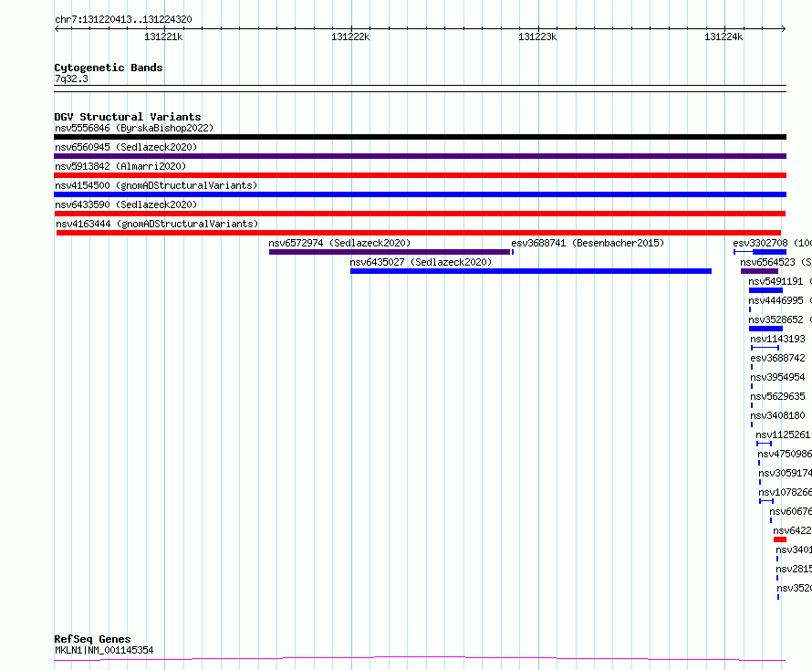Select the blue bar under nsv5491191

[765, 290]
